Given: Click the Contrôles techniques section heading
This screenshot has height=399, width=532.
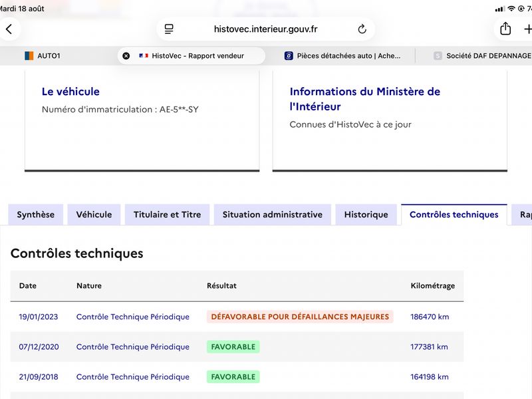Looking at the screenshot, I should pos(77,253).
